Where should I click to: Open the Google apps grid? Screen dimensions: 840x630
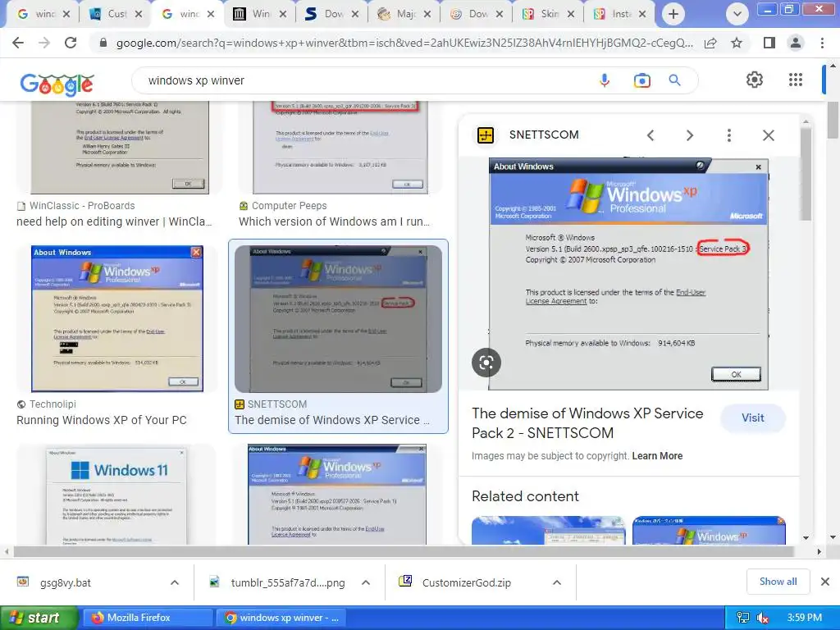tap(796, 80)
